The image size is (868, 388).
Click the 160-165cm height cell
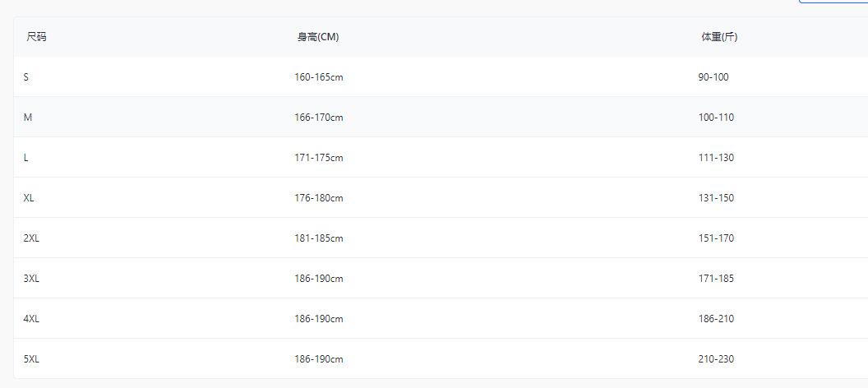pyautogui.click(x=318, y=77)
